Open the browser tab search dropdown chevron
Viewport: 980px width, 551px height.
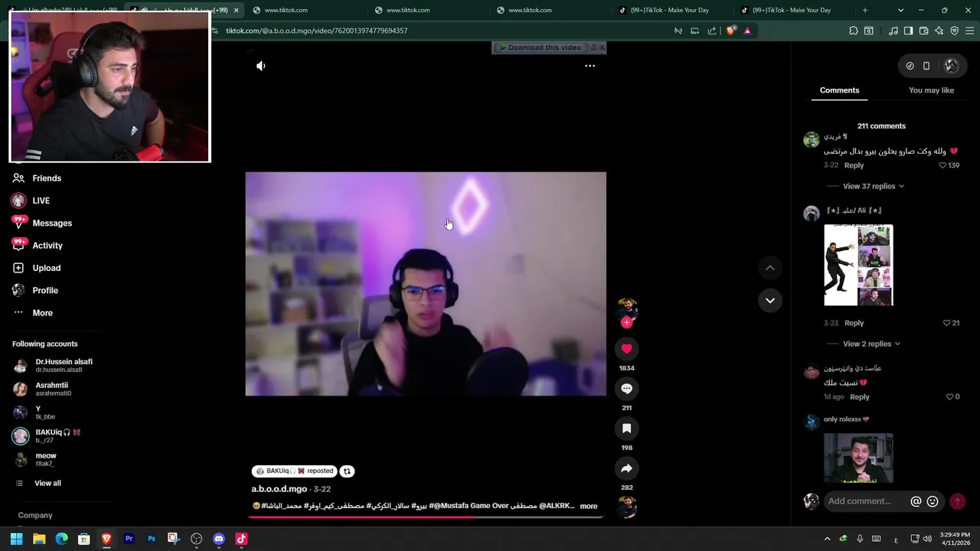click(x=900, y=10)
